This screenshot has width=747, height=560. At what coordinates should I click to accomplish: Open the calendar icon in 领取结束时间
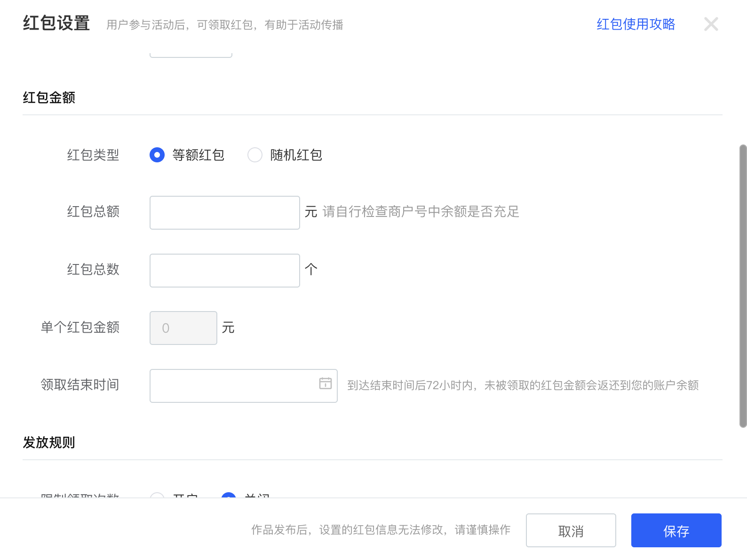tap(325, 384)
